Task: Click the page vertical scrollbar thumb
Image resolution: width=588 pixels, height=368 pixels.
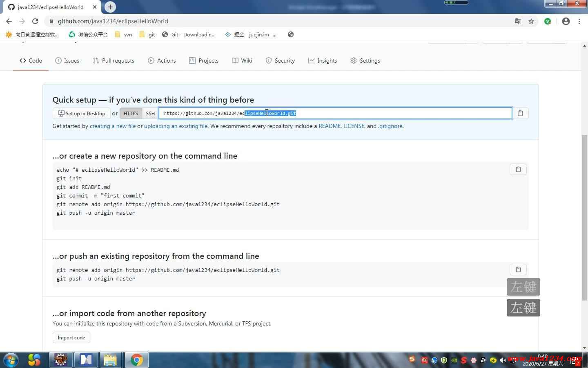Action: point(584,217)
